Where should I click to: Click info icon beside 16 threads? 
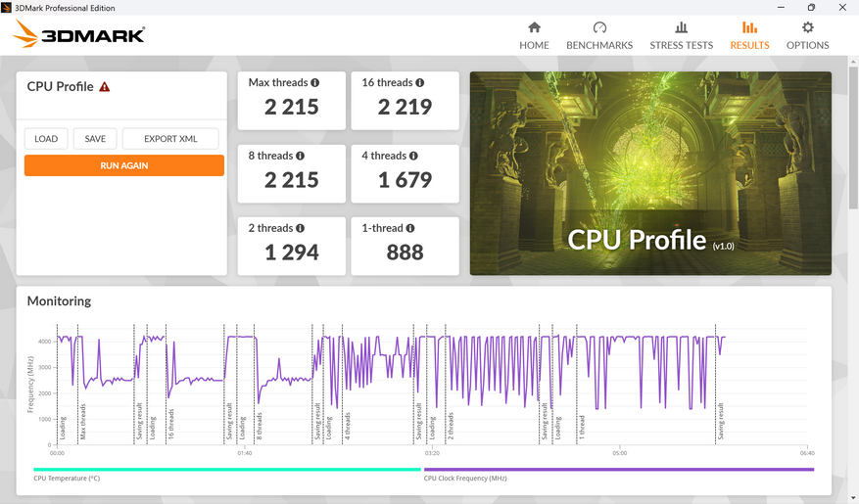[419, 82]
